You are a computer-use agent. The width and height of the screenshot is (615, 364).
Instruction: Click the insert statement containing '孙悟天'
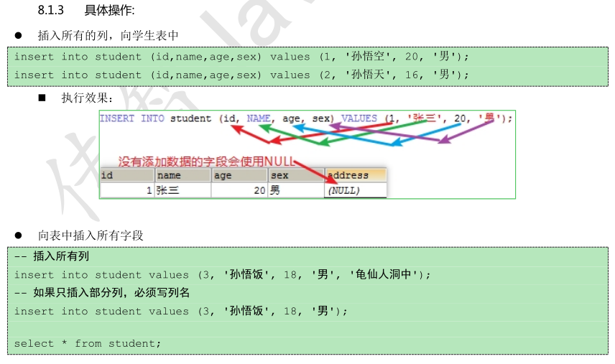241,75
